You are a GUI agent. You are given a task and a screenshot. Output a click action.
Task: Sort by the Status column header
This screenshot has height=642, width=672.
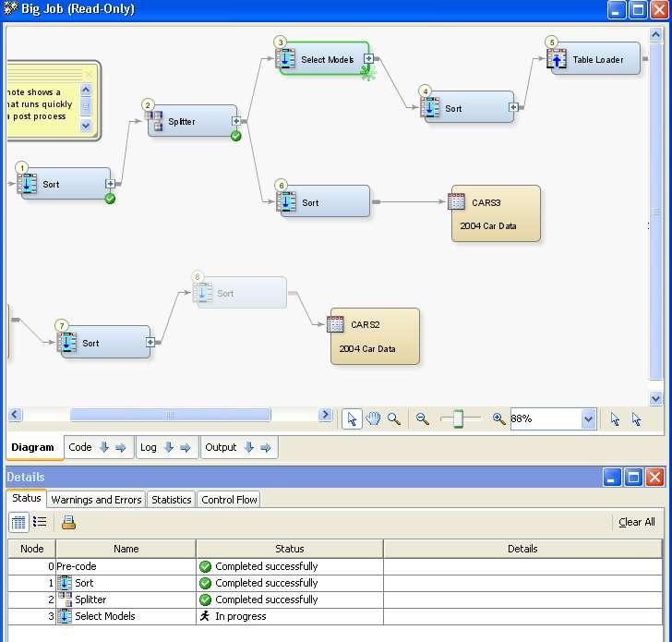click(x=290, y=549)
